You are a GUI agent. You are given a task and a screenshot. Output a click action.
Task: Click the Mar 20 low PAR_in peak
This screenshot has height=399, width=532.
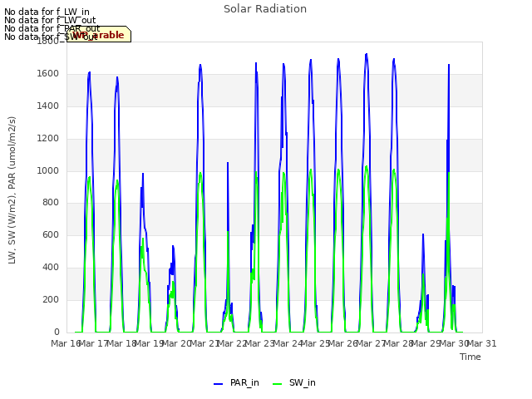pyautogui.click(x=173, y=246)
